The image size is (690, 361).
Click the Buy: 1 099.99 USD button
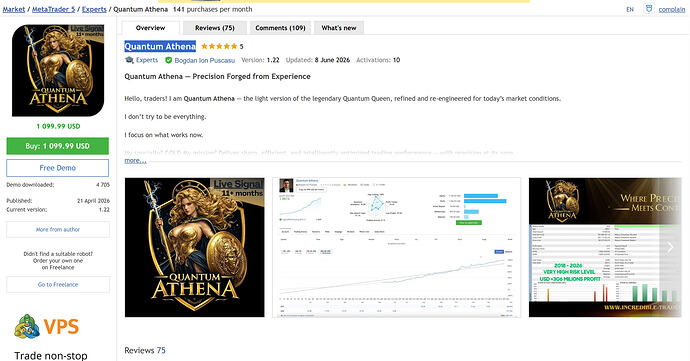pyautogui.click(x=58, y=146)
